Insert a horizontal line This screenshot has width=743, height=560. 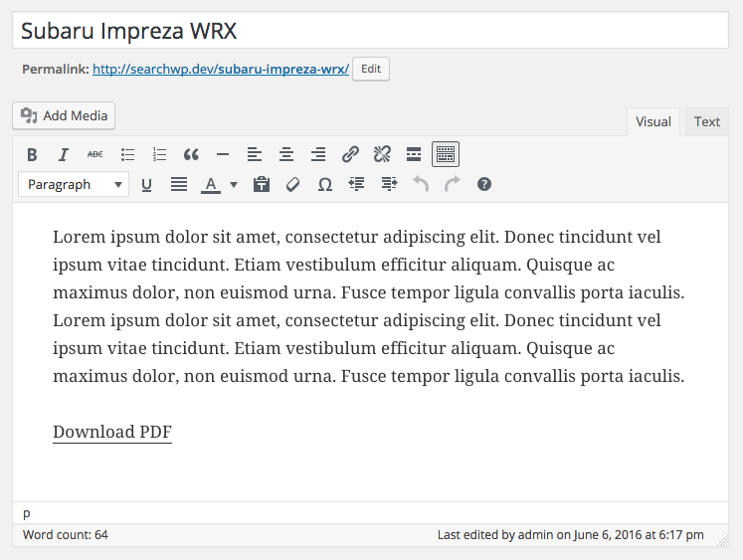[223, 154]
